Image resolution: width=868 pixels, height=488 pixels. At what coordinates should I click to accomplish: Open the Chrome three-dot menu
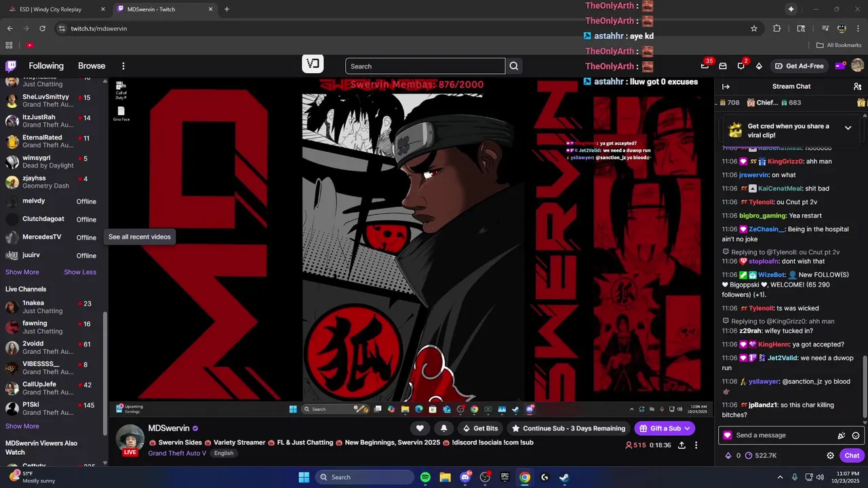point(858,28)
